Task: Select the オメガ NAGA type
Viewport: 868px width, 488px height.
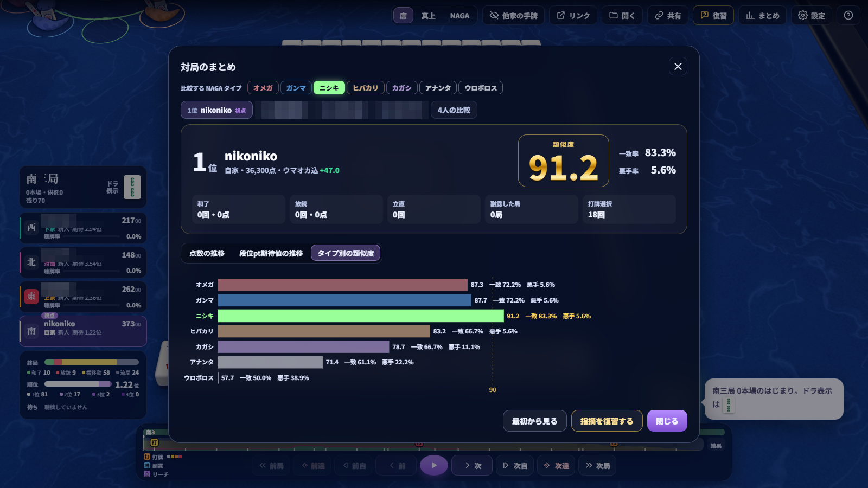Action: [x=263, y=88]
